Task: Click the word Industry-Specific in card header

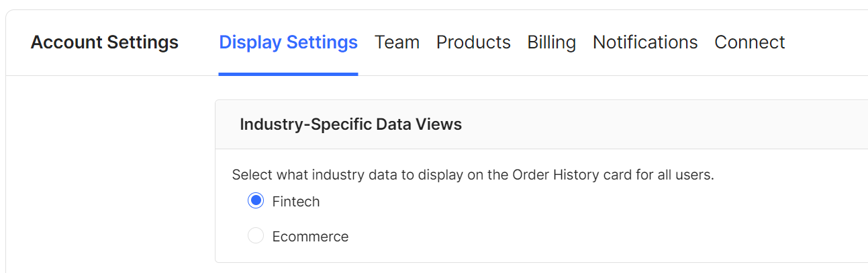Action: point(305,124)
